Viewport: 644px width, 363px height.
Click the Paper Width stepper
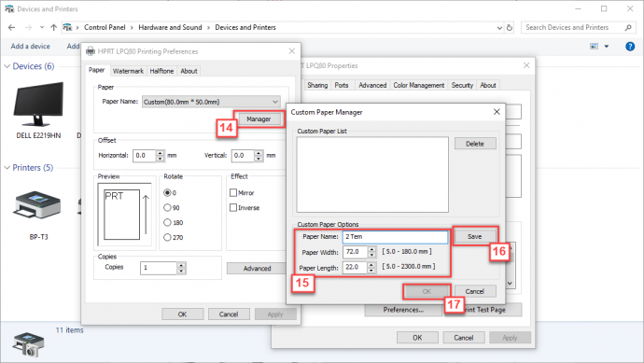point(371,252)
